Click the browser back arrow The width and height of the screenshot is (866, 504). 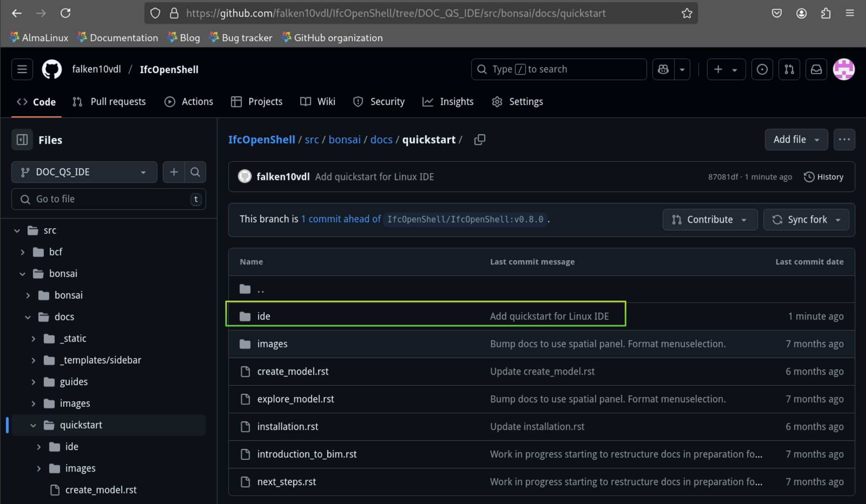coord(17,13)
